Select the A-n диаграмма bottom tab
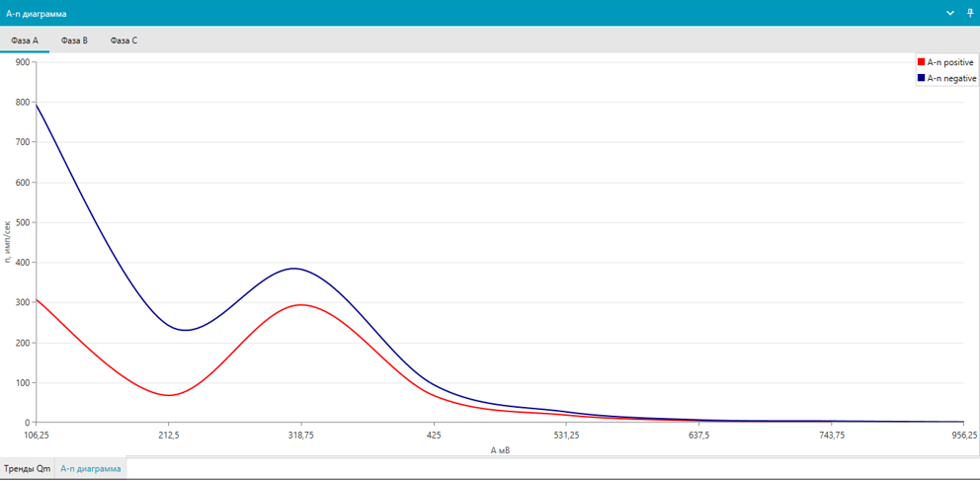Screen dimensions: 980x481 [91, 468]
